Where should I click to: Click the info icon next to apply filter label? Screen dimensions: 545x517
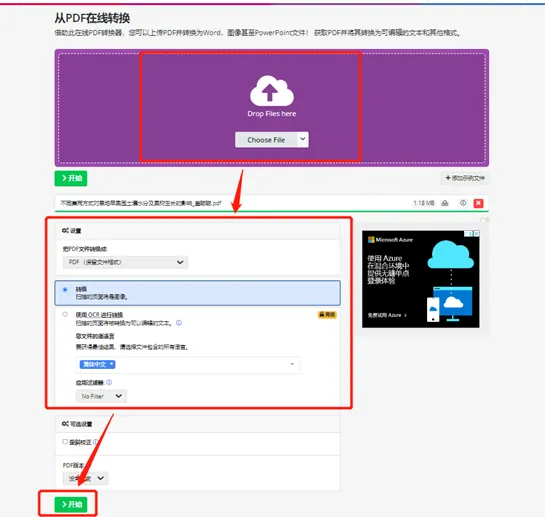point(109,382)
